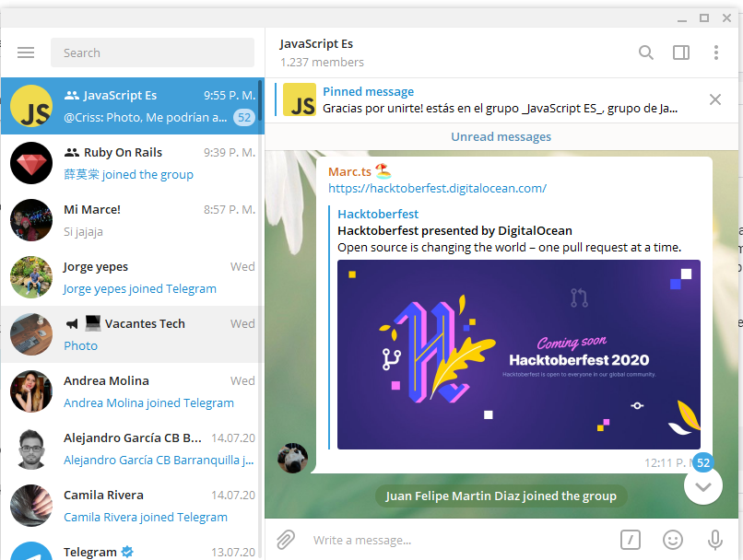
Task: Hide the pinned message bar
Action: (x=715, y=99)
